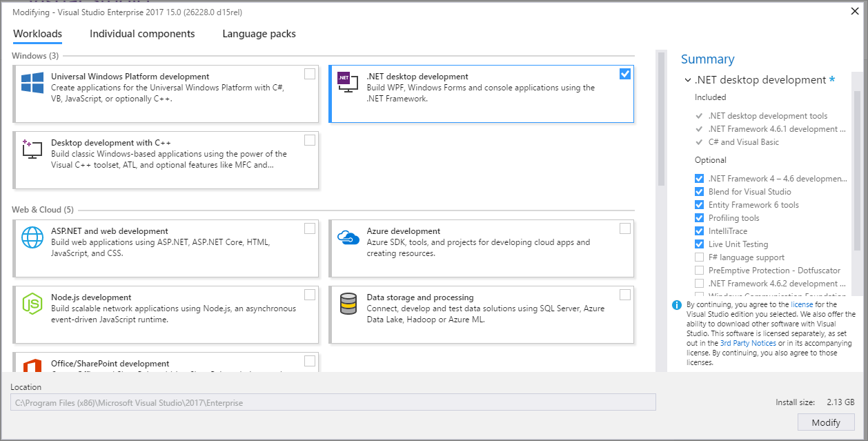Check the Azure development workload box
Screen dimensions: 868x441
625,228
